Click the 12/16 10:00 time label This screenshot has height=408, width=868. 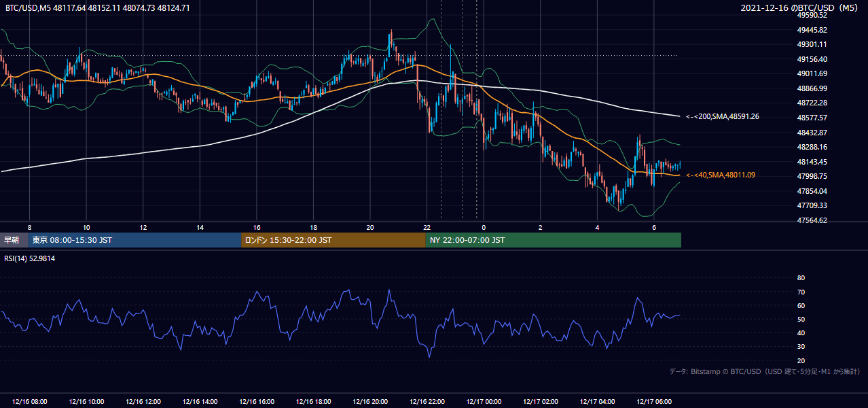[86, 402]
